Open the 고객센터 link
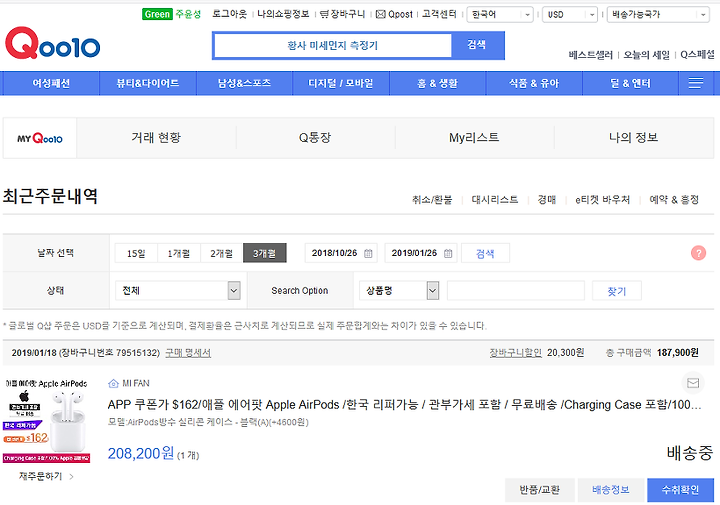The image size is (720, 505). coord(439,14)
